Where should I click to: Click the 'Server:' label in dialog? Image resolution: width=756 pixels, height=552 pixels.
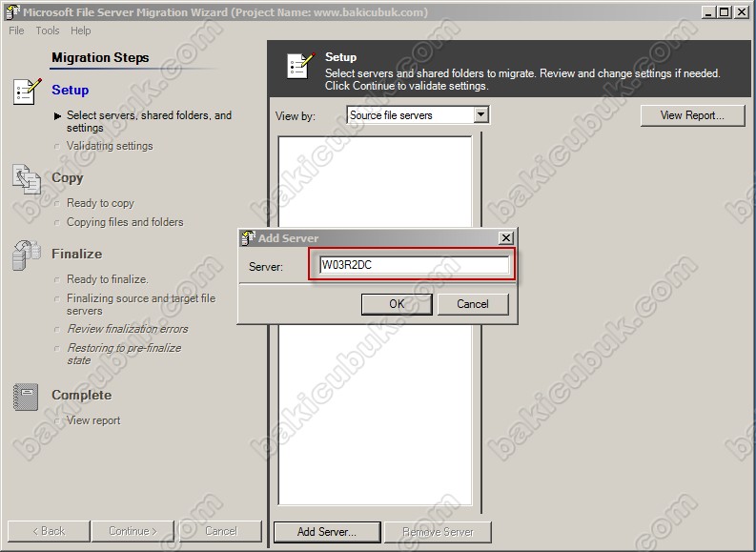[x=266, y=267]
